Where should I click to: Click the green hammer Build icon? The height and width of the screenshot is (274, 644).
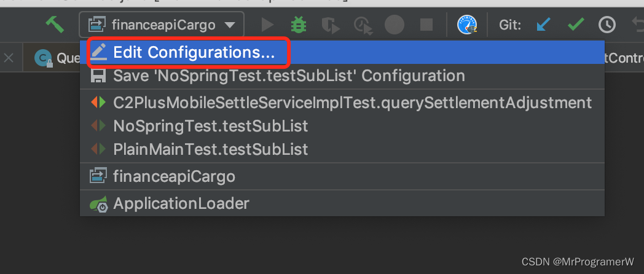click(x=55, y=25)
